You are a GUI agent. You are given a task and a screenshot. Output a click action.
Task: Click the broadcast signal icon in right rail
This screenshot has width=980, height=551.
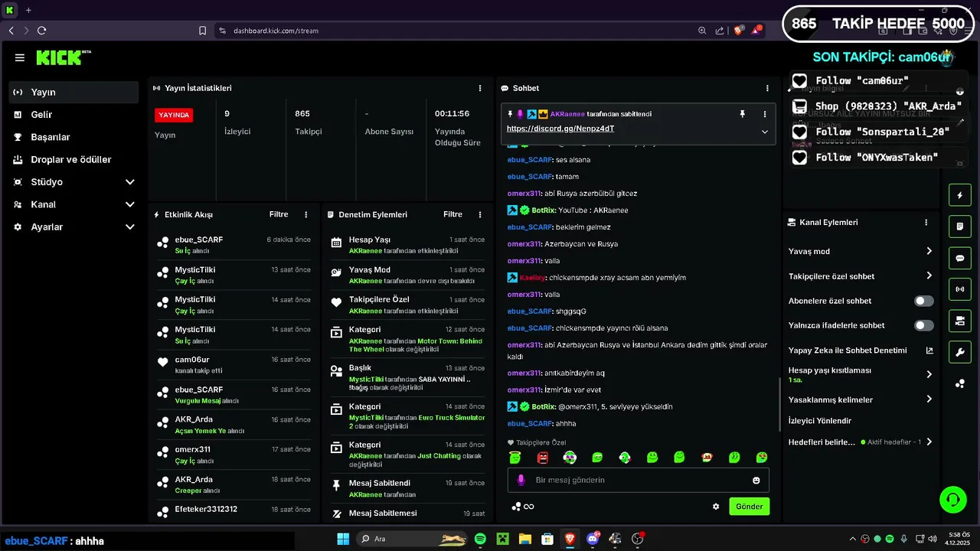(960, 289)
